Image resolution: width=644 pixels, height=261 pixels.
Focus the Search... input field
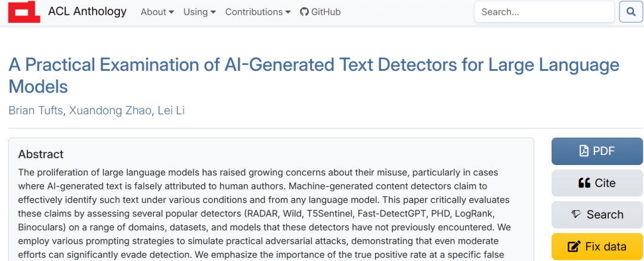pos(544,12)
